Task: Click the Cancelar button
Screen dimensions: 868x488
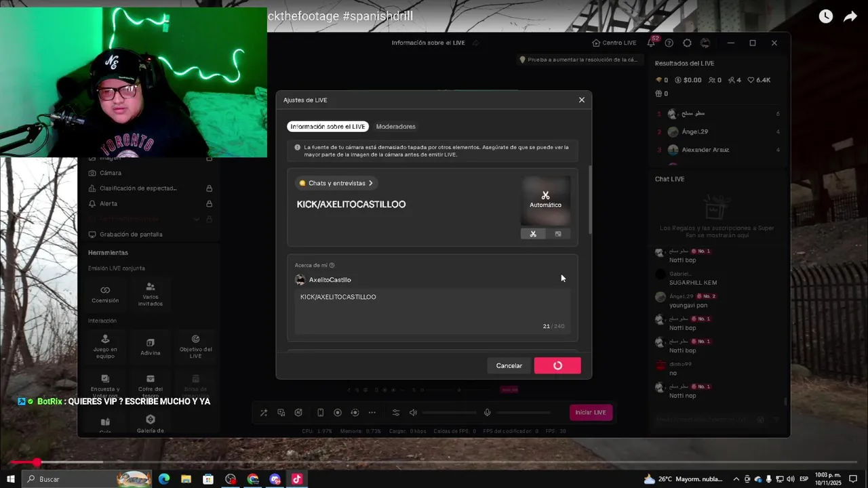Action: [509, 365]
